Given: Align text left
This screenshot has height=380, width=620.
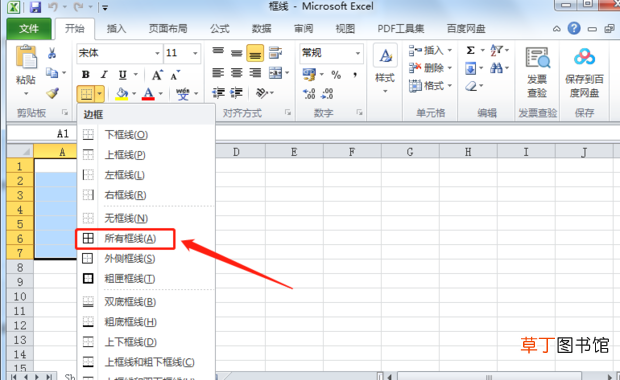Looking at the screenshot, I should pos(218,73).
